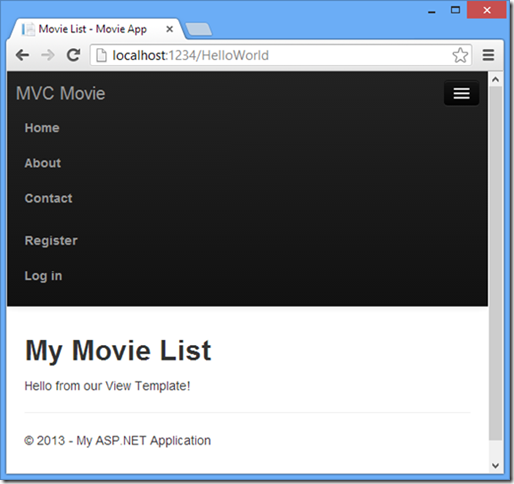Click the forward navigation arrow
This screenshot has height=484, width=514.
[x=48, y=55]
